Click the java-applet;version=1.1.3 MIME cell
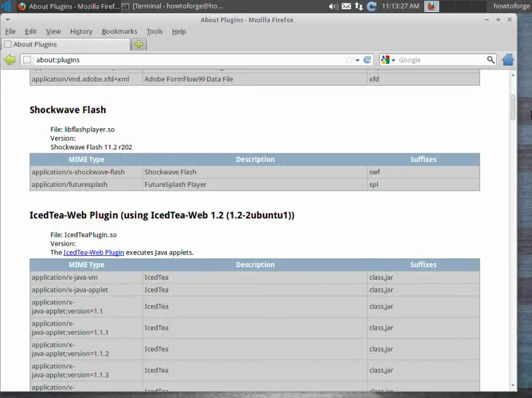 [x=86, y=371]
